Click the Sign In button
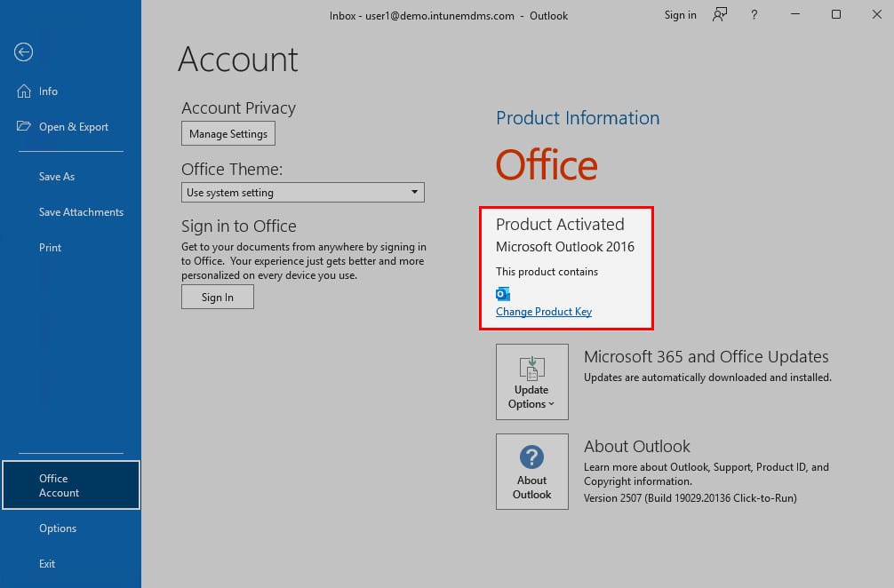894x588 pixels. pyautogui.click(x=217, y=297)
